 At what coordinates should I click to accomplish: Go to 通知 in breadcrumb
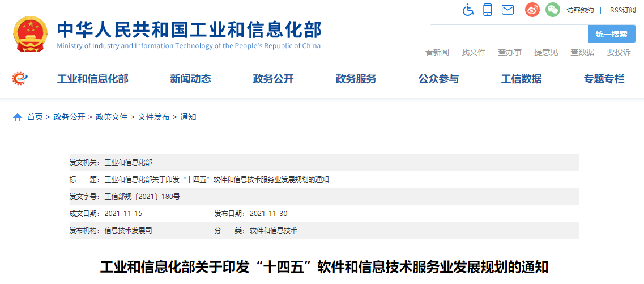pyautogui.click(x=188, y=117)
